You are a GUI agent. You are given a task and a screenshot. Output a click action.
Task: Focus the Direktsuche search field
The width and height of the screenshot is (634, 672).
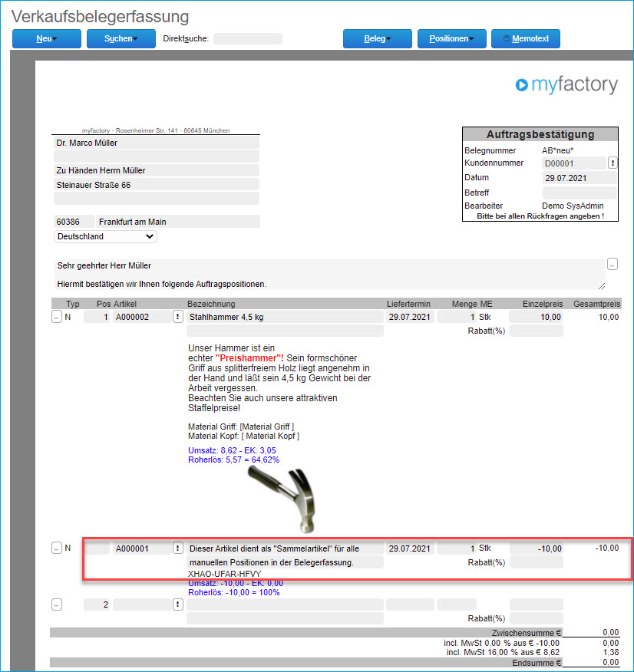(248, 38)
